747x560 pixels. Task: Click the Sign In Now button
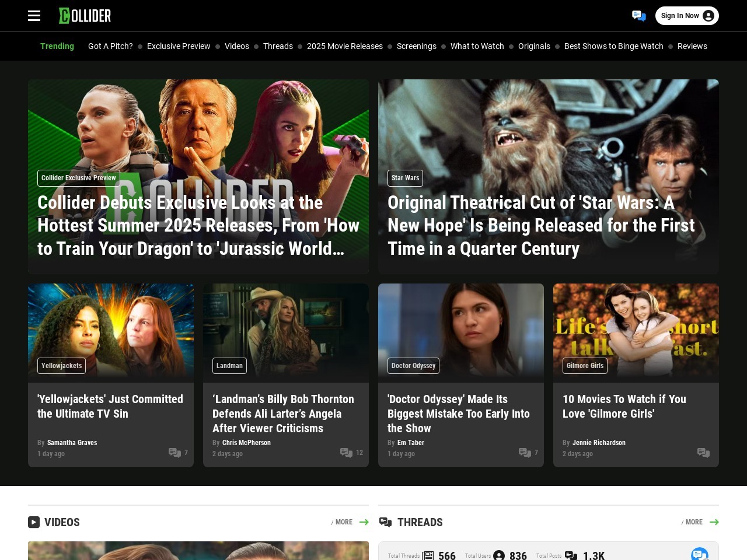point(687,16)
